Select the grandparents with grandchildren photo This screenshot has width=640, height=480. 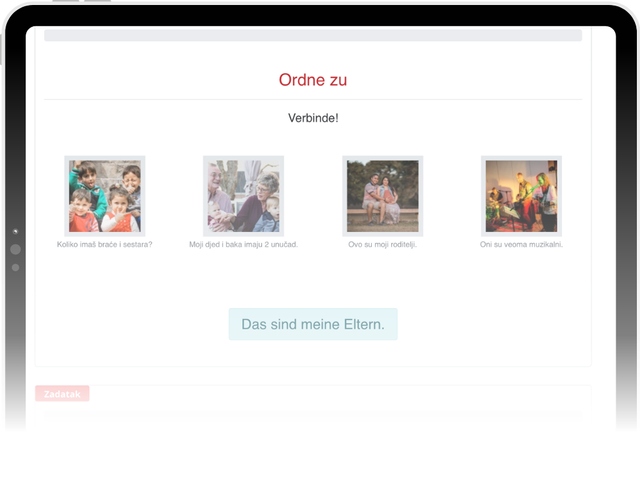click(243, 196)
